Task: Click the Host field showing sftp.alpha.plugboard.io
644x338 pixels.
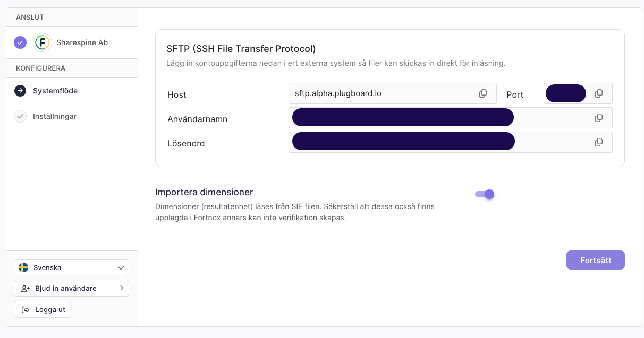Action: 392,93
